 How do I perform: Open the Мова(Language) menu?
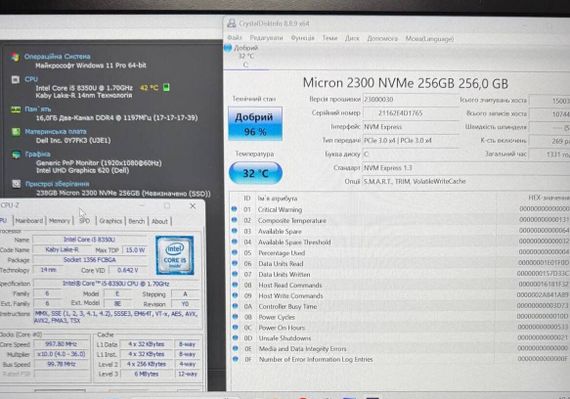tap(429, 39)
